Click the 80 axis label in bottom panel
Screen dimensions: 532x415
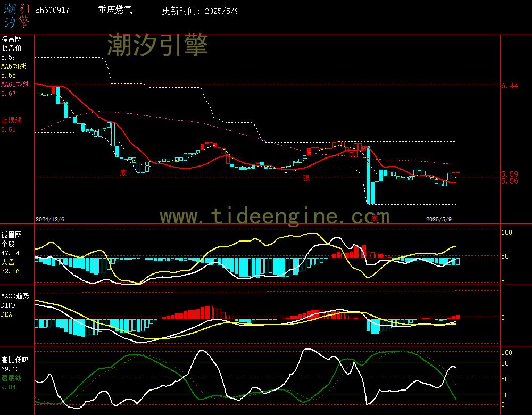505,363
